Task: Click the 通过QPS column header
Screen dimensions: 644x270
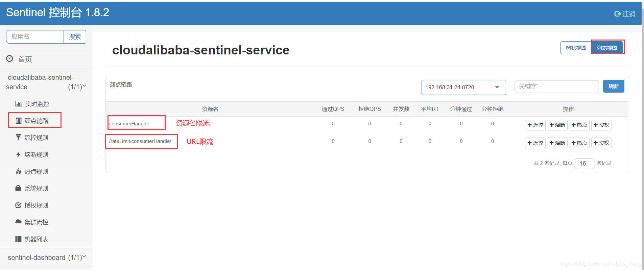Action: coord(333,109)
